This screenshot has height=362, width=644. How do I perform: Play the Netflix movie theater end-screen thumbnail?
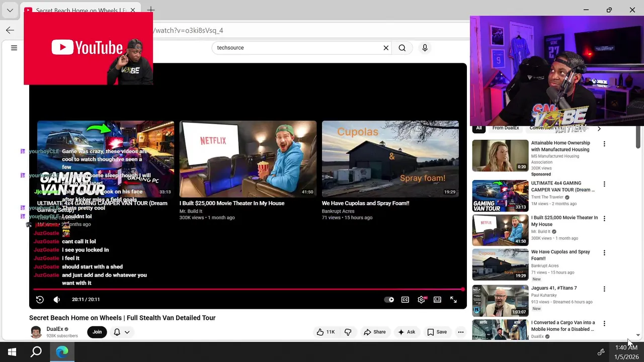click(248, 159)
